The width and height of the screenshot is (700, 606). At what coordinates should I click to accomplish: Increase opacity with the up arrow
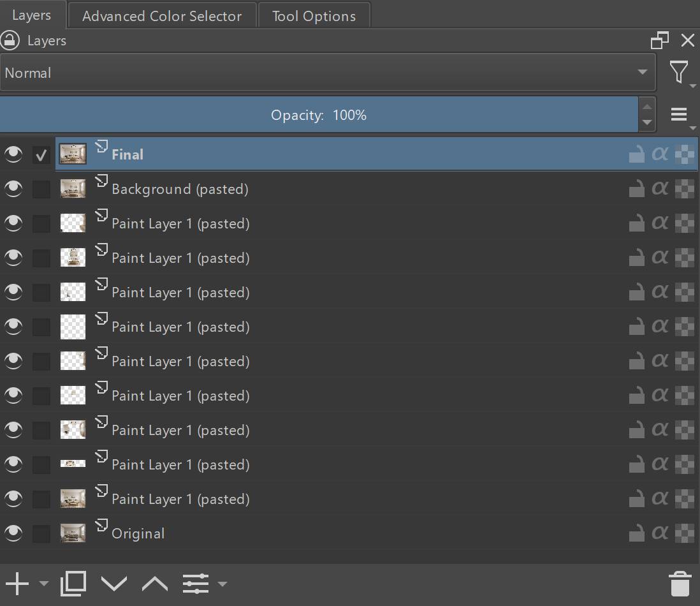[x=647, y=107]
